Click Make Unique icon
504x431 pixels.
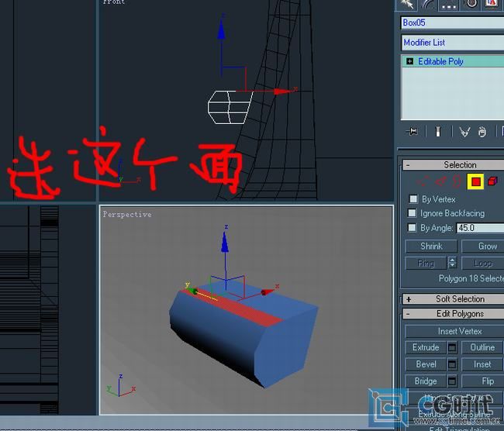pos(464,132)
